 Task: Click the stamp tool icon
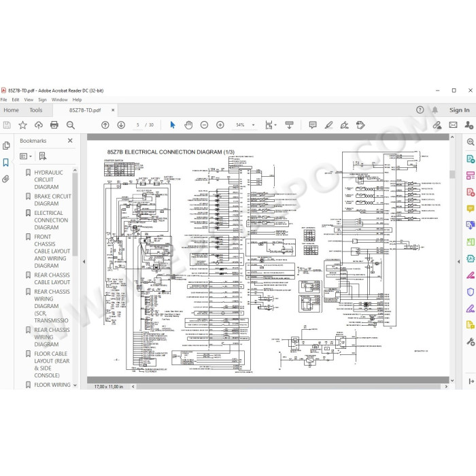coord(360,124)
